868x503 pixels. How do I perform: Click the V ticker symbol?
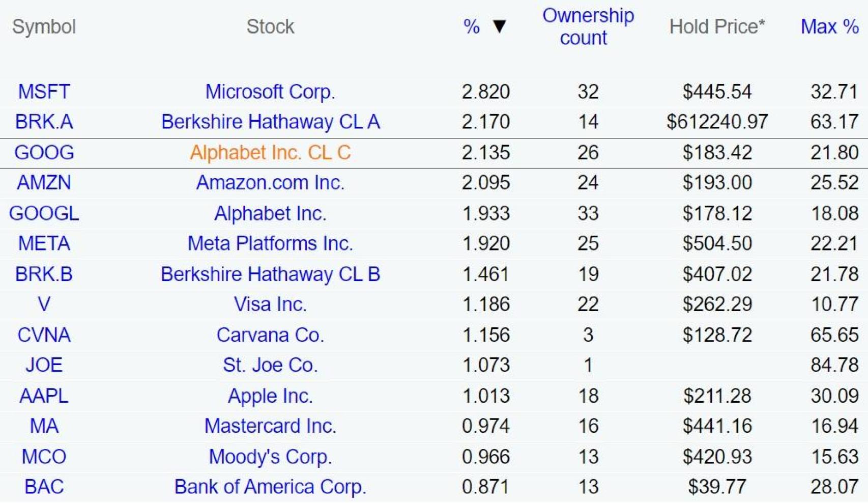point(44,304)
